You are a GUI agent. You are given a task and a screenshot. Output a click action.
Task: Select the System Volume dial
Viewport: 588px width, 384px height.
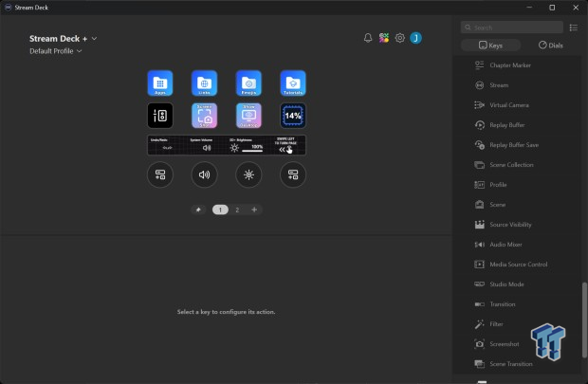click(x=204, y=174)
